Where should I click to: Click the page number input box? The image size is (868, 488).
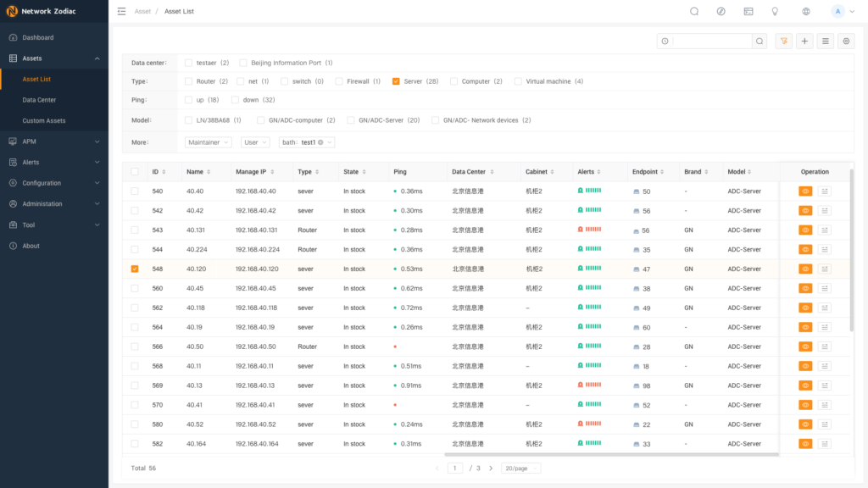(454, 468)
